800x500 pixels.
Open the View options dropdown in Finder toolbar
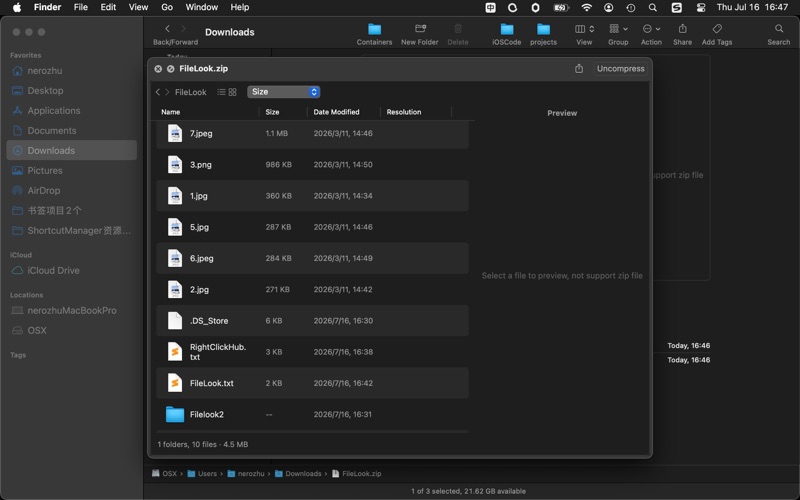click(x=584, y=29)
